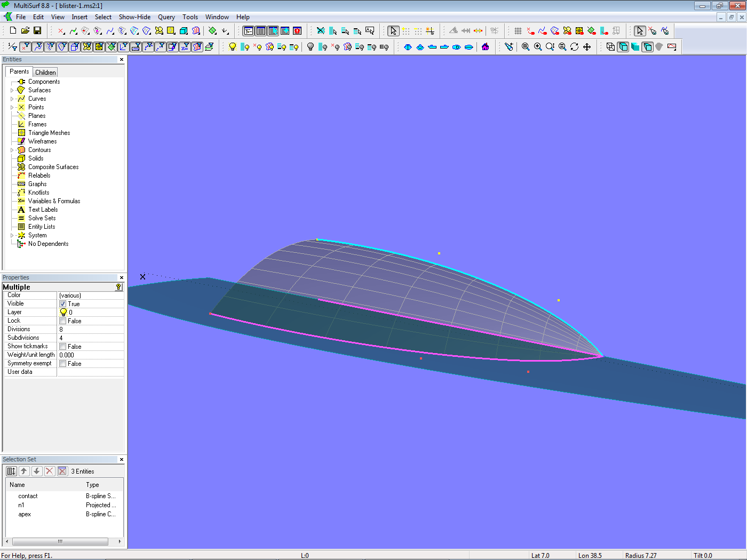Open file using the folder icon
Image resolution: width=747 pixels, height=560 pixels.
coord(25,31)
